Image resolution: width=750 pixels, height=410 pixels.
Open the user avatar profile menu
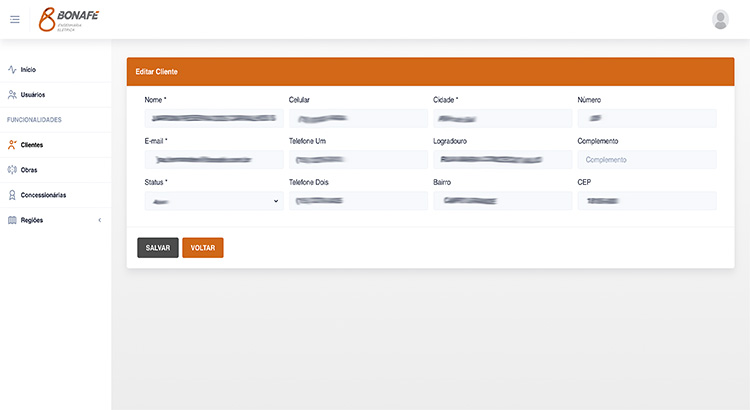[720, 20]
